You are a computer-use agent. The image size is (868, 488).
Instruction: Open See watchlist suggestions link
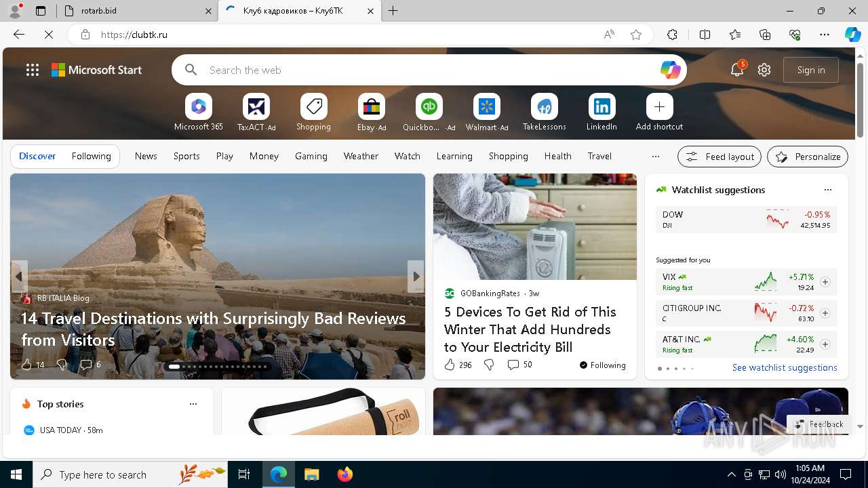pyautogui.click(x=785, y=367)
